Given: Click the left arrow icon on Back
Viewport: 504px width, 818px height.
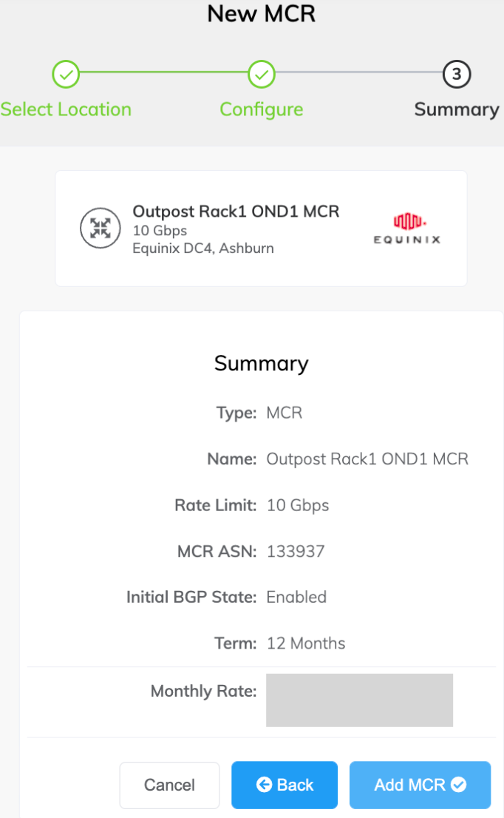Looking at the screenshot, I should click(x=264, y=785).
